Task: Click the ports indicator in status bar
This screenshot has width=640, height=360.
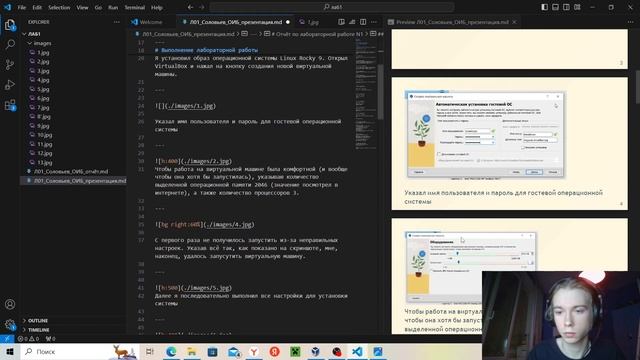Action: (x=50, y=338)
